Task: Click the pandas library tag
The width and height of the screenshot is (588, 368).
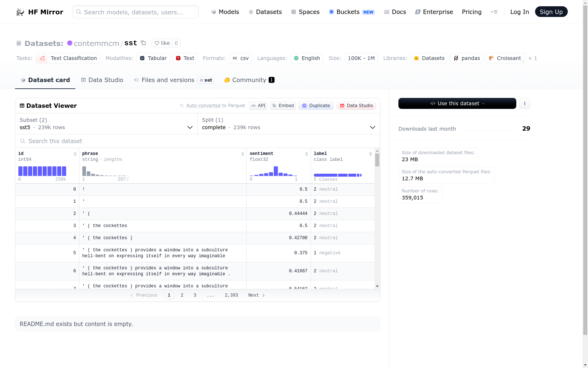Action: (x=467, y=58)
